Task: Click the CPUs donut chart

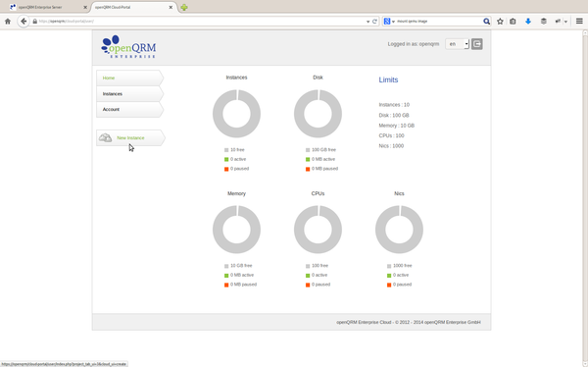Action: tap(318, 230)
